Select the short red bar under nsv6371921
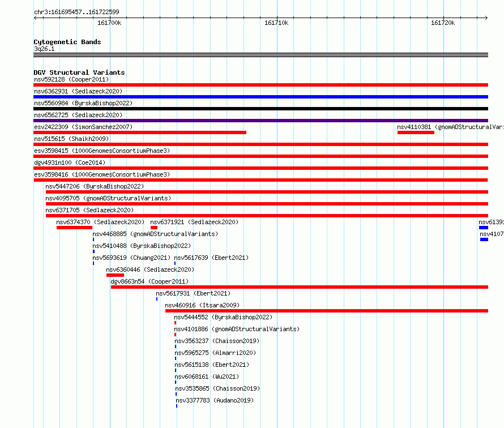 click(x=154, y=228)
